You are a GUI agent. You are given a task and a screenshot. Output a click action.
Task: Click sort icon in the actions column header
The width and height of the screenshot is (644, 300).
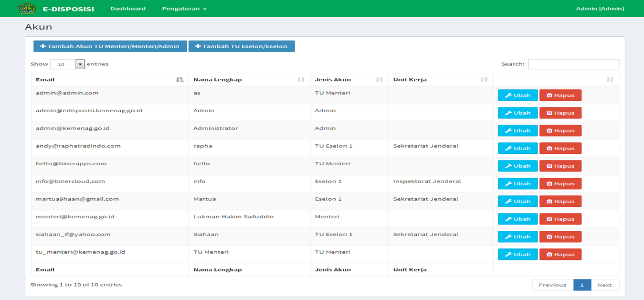(610, 79)
